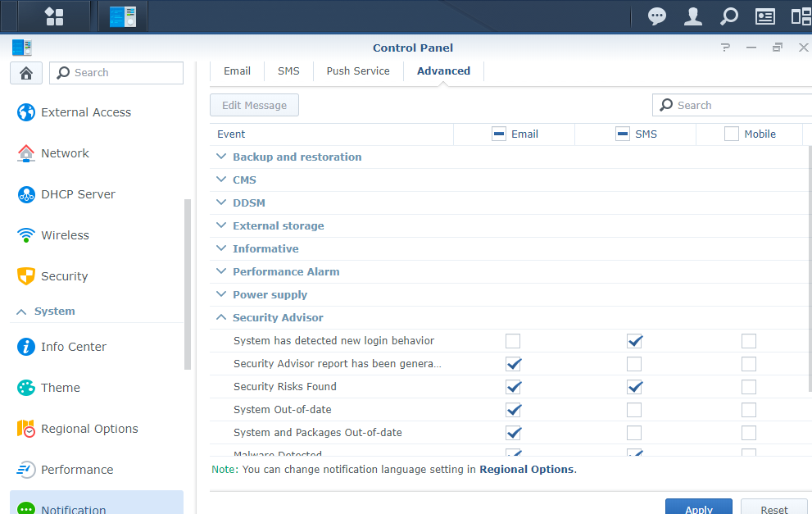This screenshot has height=514, width=812.
Task: Toggle Email column header checkbox
Action: [499, 134]
